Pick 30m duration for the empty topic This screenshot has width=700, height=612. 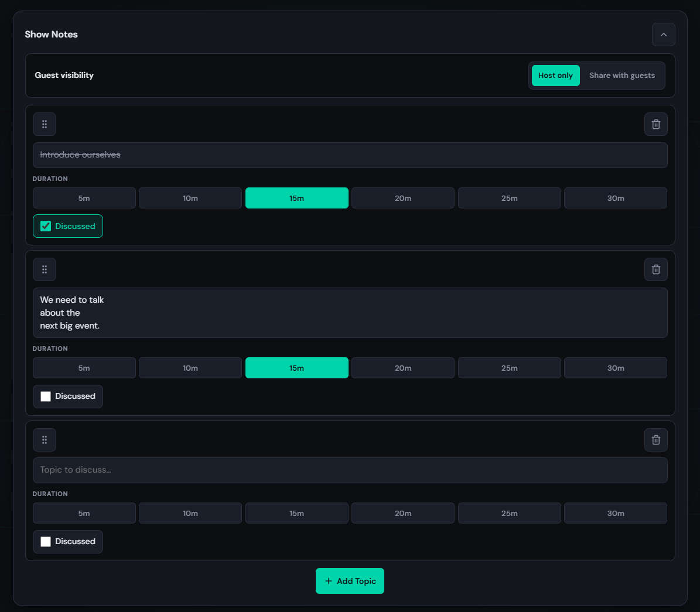coord(616,513)
